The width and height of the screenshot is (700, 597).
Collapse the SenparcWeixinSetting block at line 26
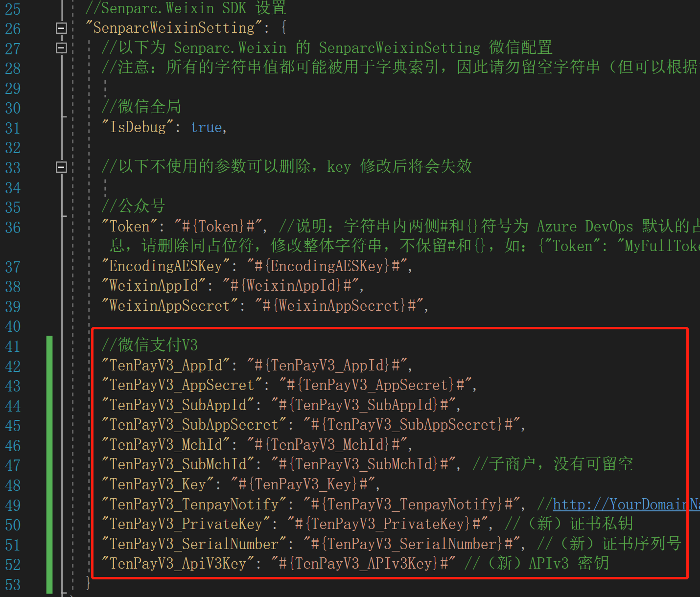click(61, 28)
